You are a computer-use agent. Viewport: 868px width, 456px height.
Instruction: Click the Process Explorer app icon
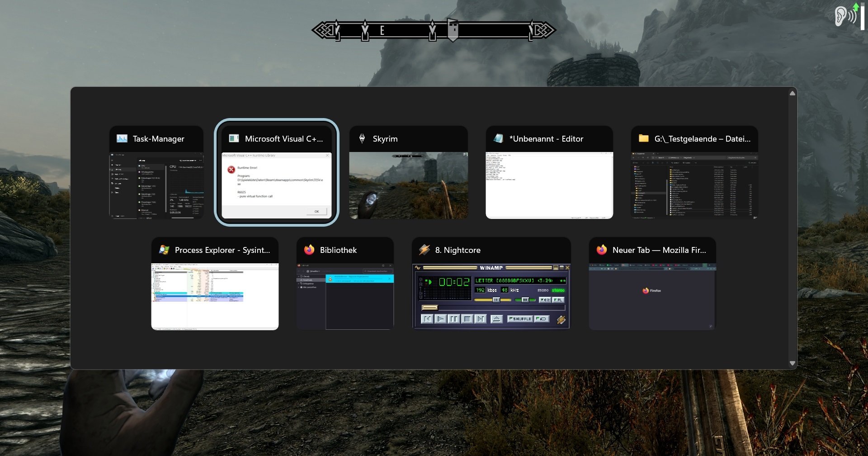pyautogui.click(x=164, y=250)
